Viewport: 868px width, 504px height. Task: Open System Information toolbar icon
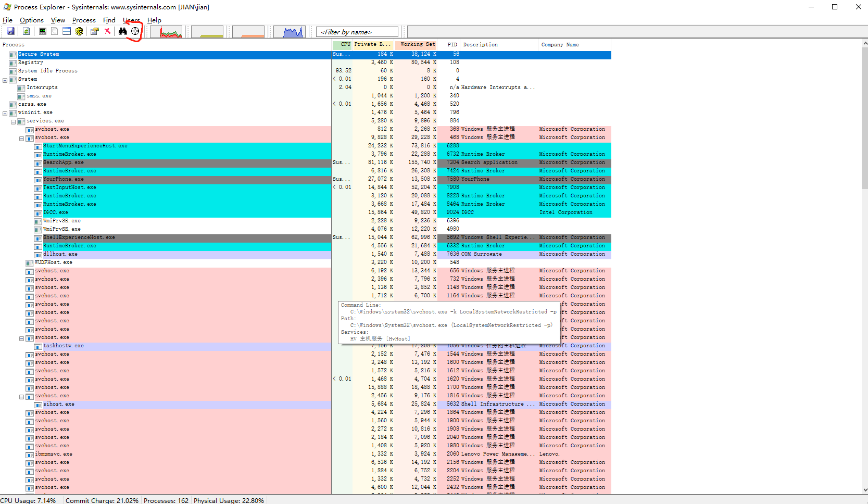(43, 31)
